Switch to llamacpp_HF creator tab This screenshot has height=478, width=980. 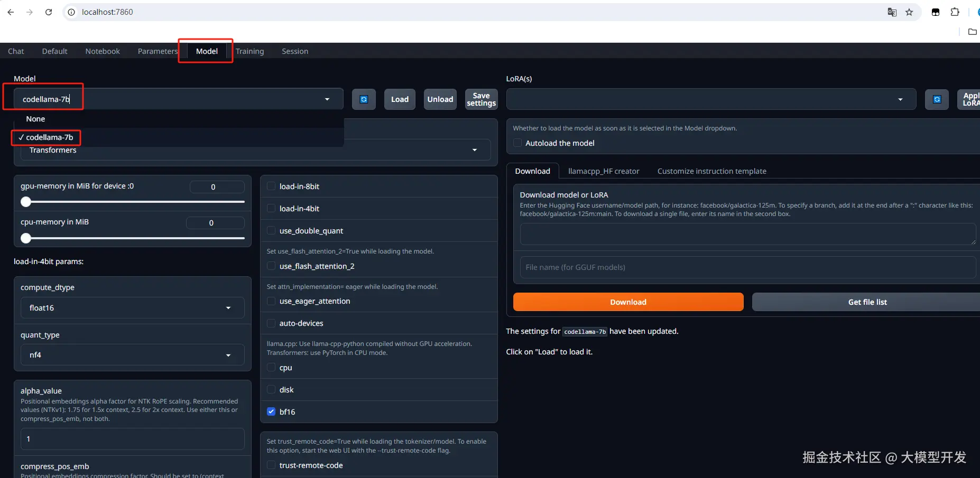pos(604,171)
